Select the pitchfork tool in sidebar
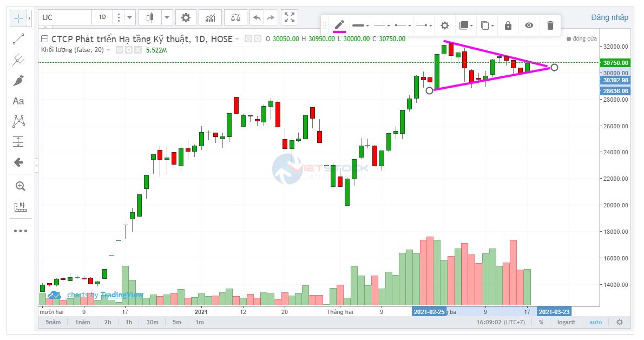 [x=18, y=60]
